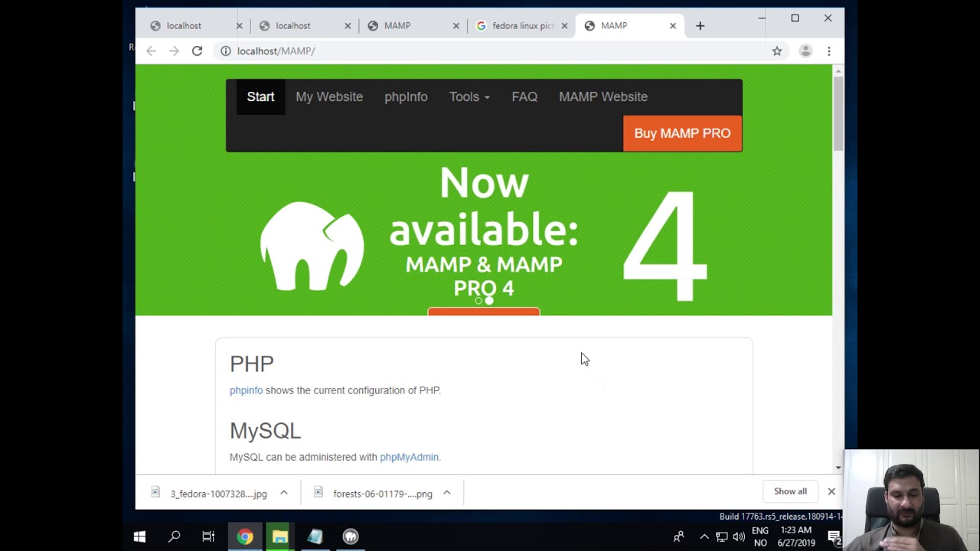Open the Action Center notifications icon
This screenshot has height=551, width=980.
[x=834, y=536]
